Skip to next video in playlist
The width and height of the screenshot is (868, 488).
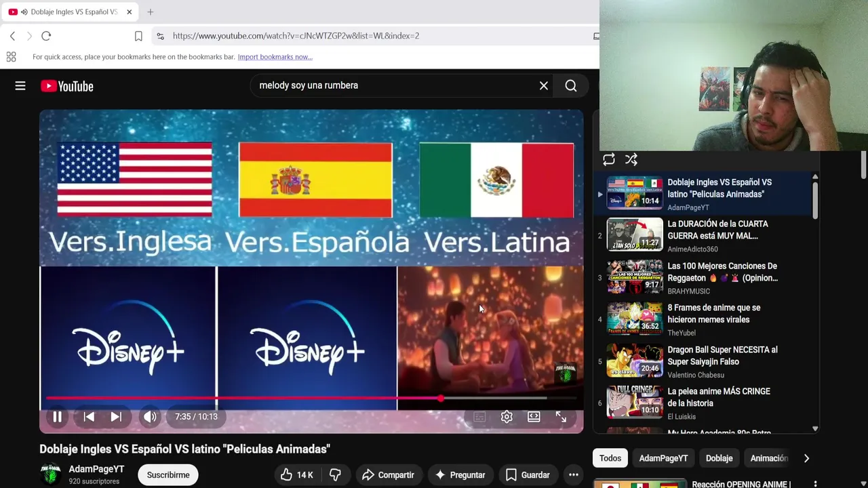point(116,417)
